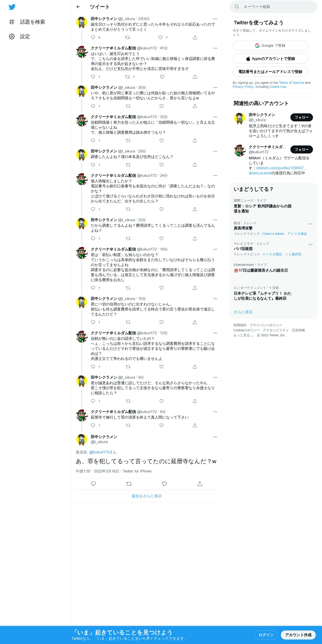Reply to the main tweet by 田中シクラメン
The width and height of the screenshot is (322, 644).
[x=93, y=484]
